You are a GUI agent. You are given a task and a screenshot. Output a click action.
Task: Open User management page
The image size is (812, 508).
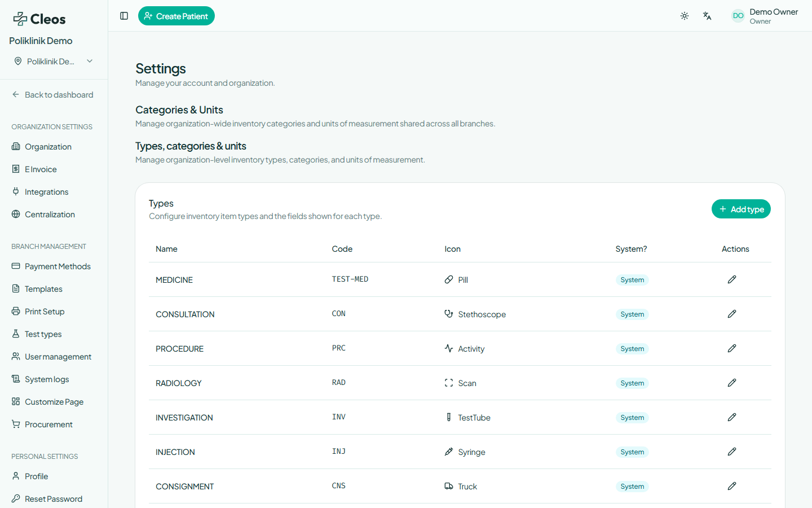[51, 357]
